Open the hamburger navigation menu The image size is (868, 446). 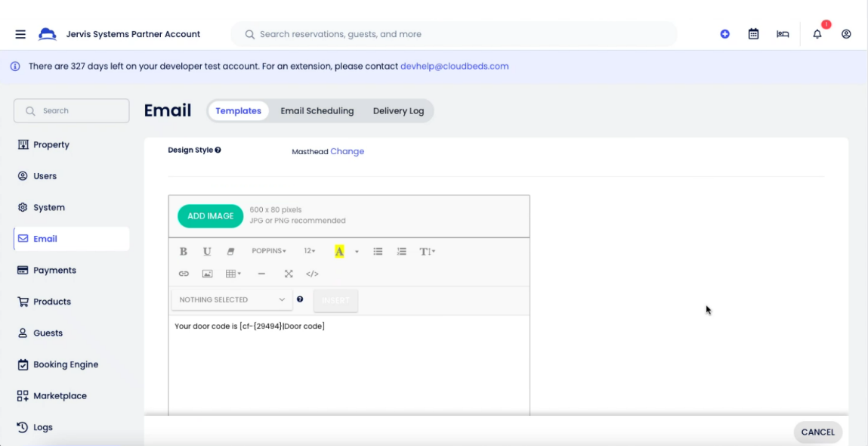[20, 34]
